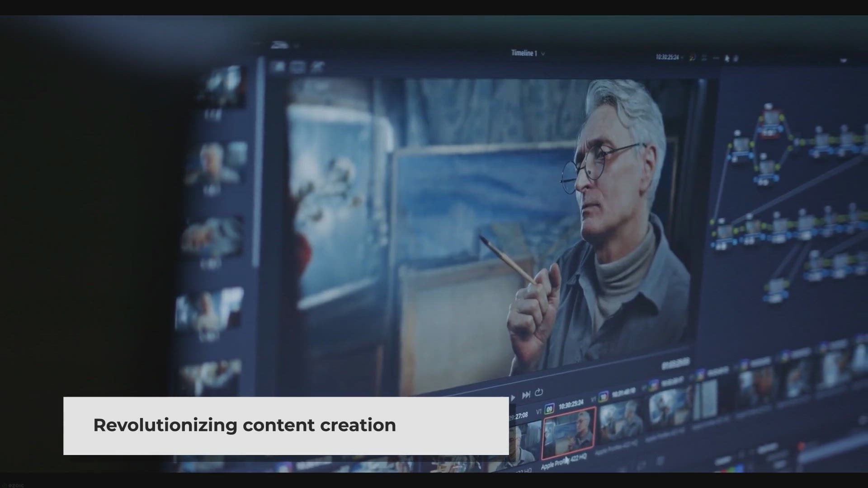Screen dimensions: 868x488
Task: Open the Timeline 1 dropdown above viewer
Action: [528, 53]
